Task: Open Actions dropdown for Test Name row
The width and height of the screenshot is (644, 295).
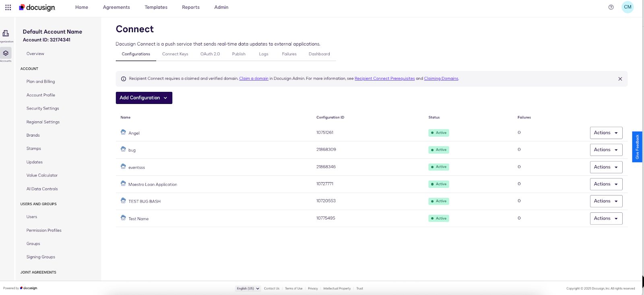Action: [x=606, y=218]
